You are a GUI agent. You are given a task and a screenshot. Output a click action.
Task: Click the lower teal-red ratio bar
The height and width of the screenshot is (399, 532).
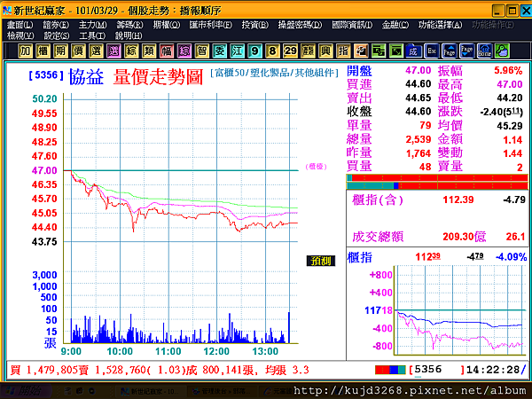click(437, 186)
